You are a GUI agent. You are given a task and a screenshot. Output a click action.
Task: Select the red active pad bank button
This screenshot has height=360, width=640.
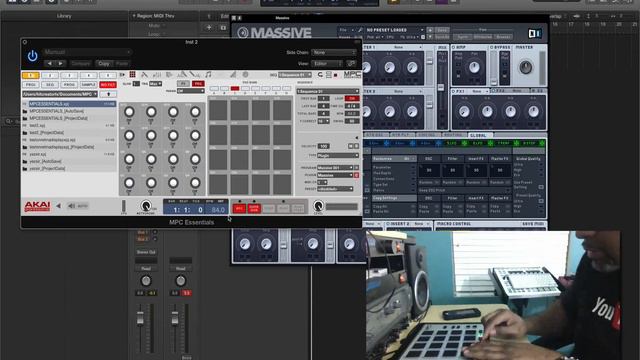235,89
